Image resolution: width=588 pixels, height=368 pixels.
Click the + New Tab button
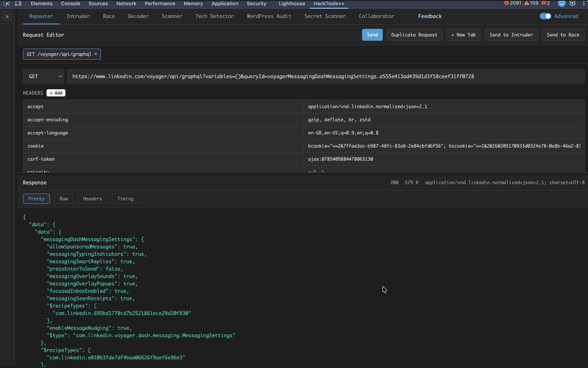click(464, 35)
